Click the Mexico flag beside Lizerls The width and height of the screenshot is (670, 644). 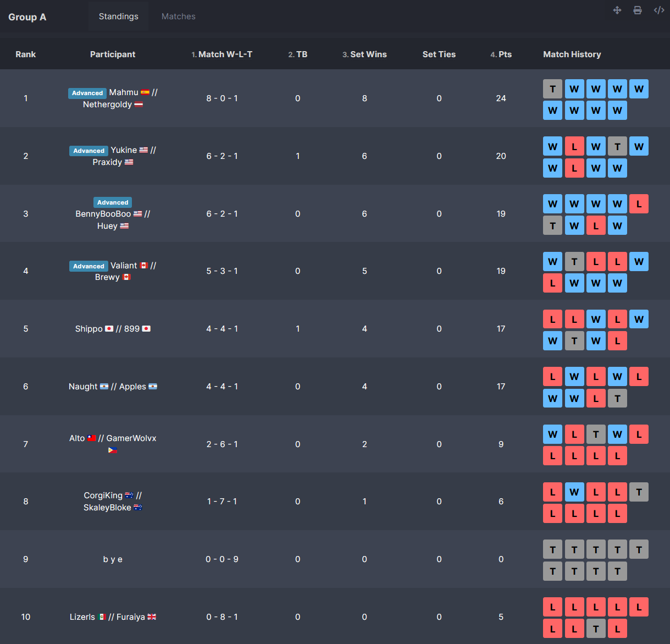click(102, 617)
